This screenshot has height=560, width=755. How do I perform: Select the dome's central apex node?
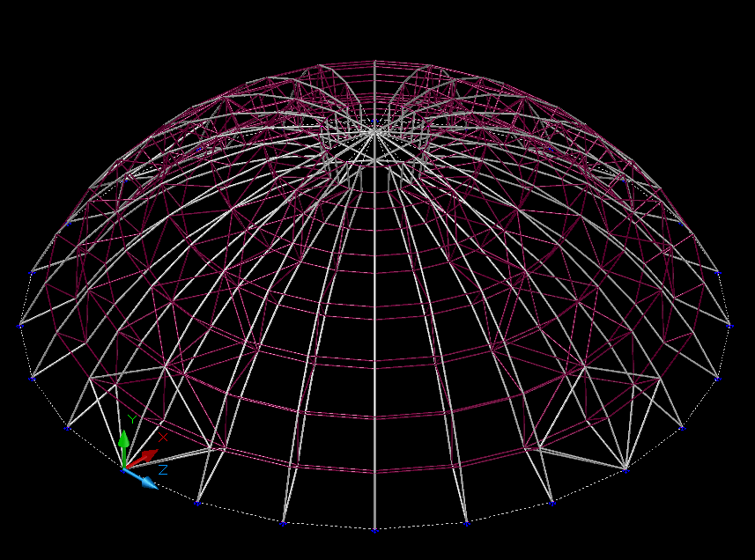pos(374,132)
